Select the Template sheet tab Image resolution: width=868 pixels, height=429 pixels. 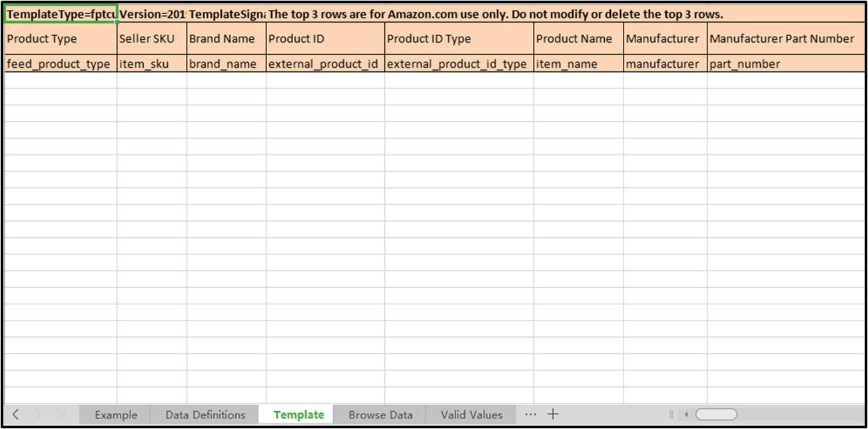pyautogui.click(x=298, y=414)
